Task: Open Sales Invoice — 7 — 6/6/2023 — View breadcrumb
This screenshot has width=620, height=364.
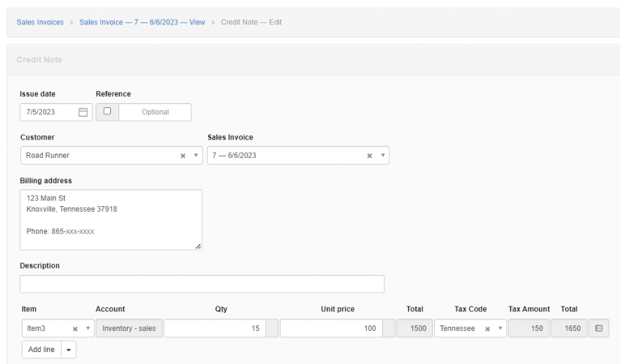Action: (x=142, y=22)
